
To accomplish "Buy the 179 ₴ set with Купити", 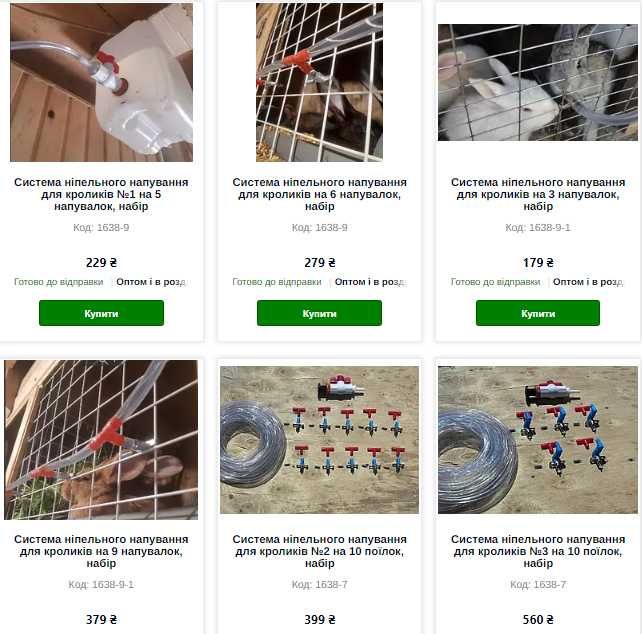I will pos(538,313).
